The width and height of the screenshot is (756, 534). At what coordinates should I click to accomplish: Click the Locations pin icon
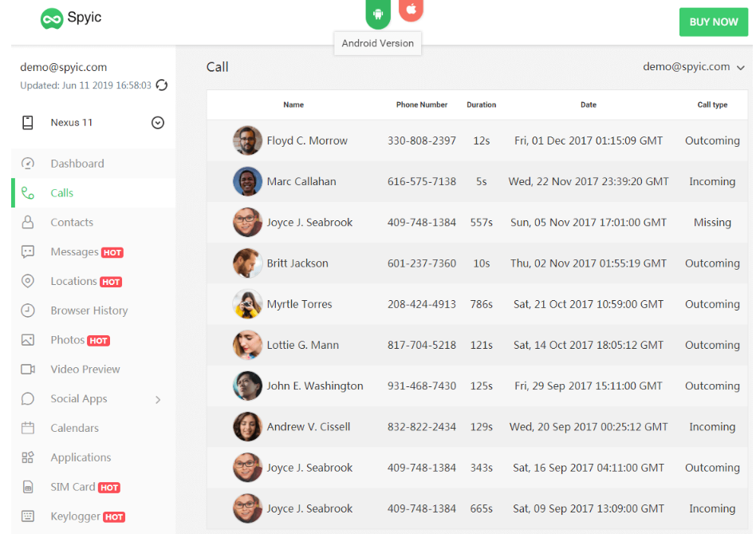point(28,281)
